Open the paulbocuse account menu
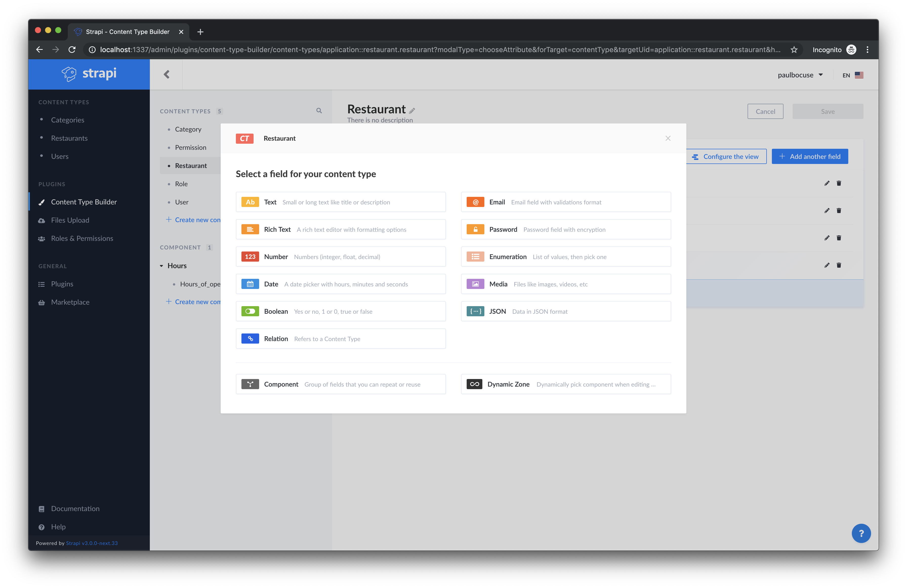 point(800,75)
